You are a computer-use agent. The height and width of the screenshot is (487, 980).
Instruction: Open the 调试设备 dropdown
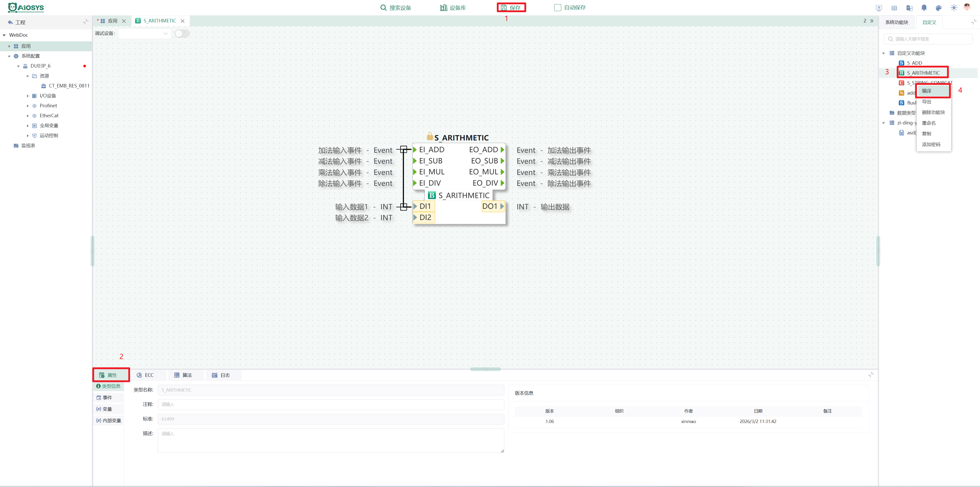(144, 33)
